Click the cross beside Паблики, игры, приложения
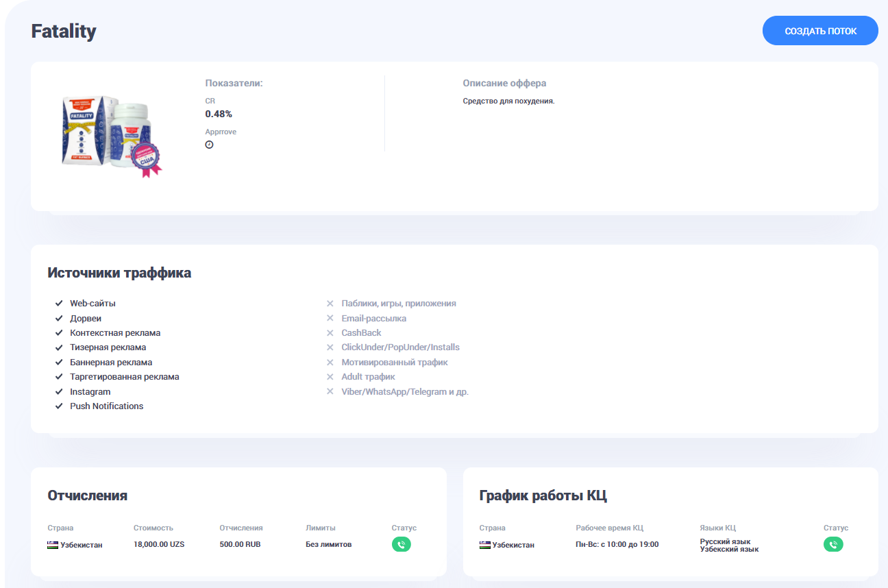888x588 pixels. [330, 303]
